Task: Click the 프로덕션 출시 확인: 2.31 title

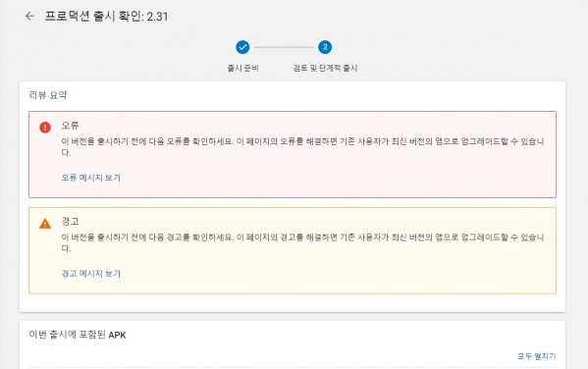Action: coord(106,16)
